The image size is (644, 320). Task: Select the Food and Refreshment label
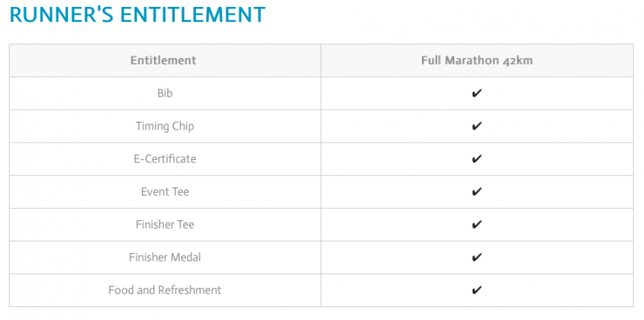165,290
